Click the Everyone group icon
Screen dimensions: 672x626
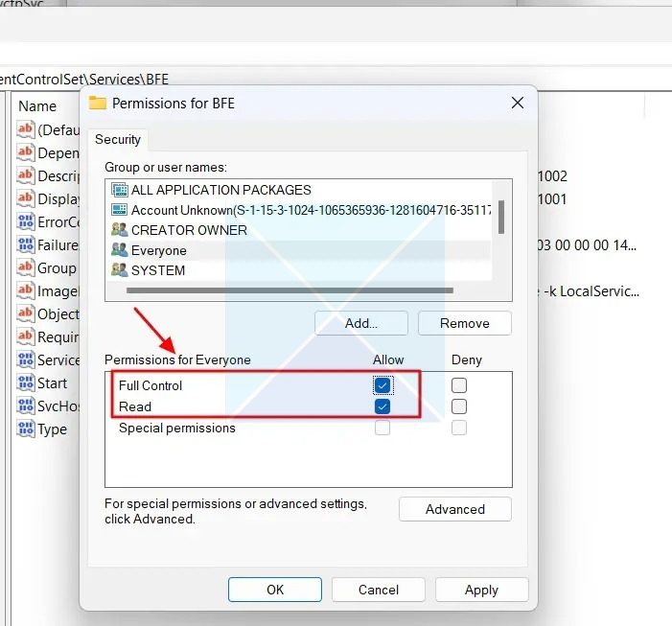[120, 250]
